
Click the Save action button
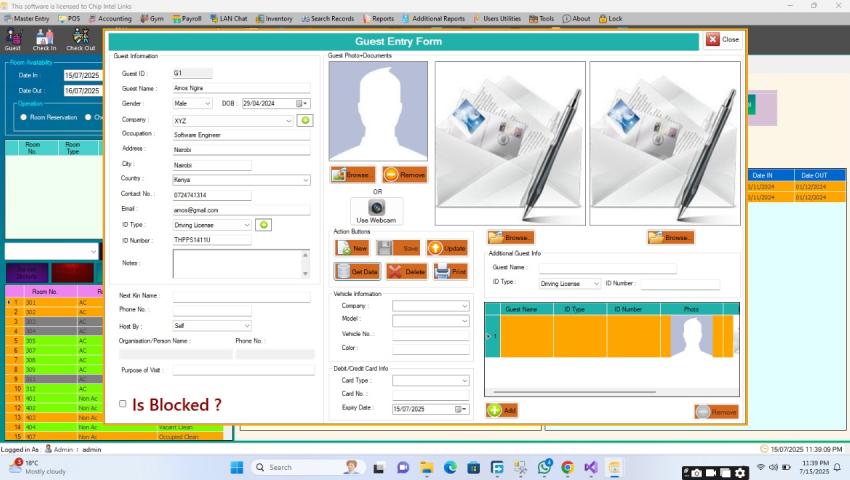tap(398, 248)
